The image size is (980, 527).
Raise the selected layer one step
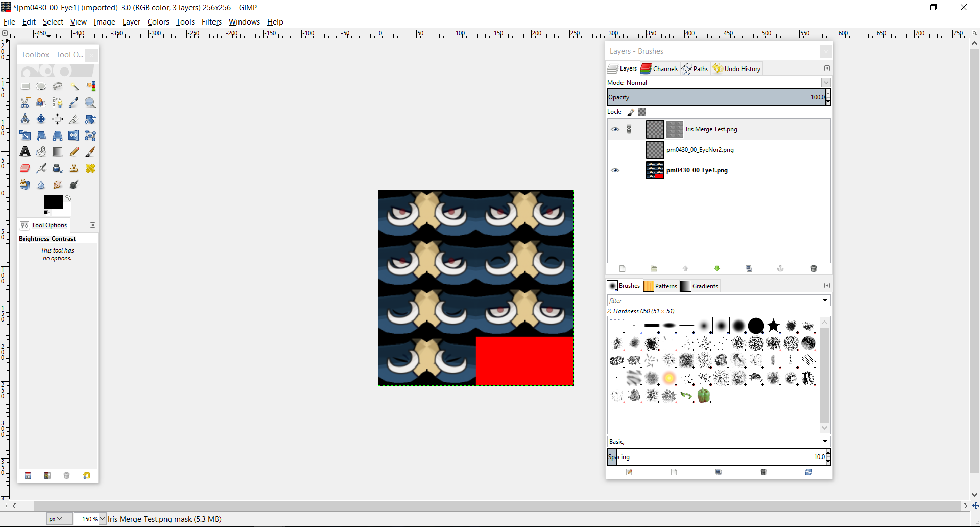pos(685,269)
